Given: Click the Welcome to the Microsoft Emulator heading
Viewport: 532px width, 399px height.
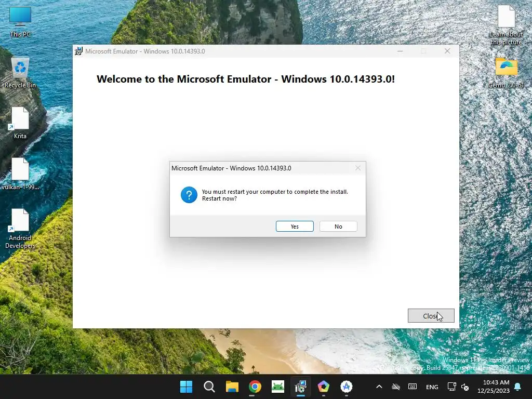Looking at the screenshot, I should (246, 79).
